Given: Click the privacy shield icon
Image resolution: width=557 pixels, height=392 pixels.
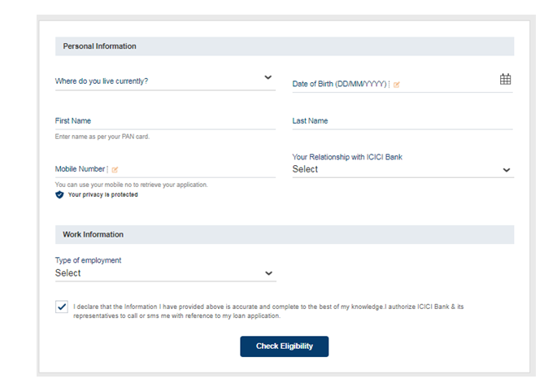Looking at the screenshot, I should point(59,195).
